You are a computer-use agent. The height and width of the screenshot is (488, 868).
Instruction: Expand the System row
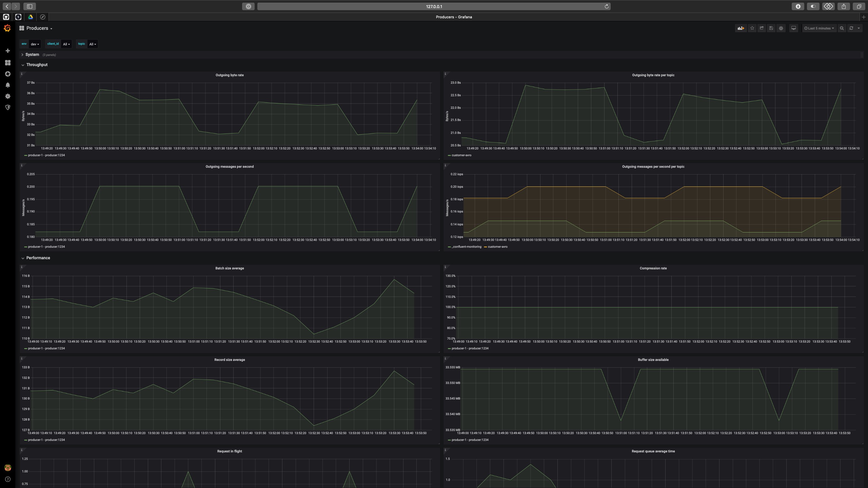coord(32,55)
